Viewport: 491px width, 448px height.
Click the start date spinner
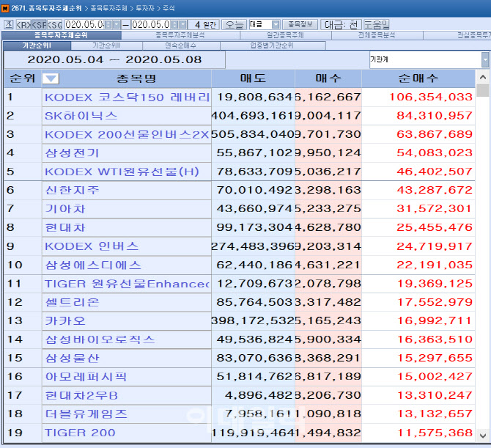pyautogui.click(x=108, y=24)
